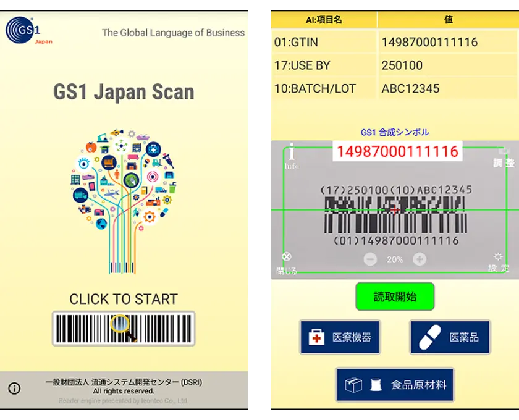The height and width of the screenshot is (420, 519).
Task: Click the "GS1 合成シンボル" symbol type label
Action: pyautogui.click(x=395, y=132)
